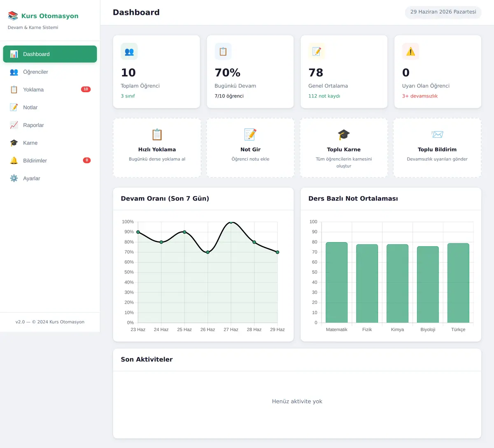494x448 pixels.
Task: Click the '7/10 öğrenci' text
Action: coord(229,96)
